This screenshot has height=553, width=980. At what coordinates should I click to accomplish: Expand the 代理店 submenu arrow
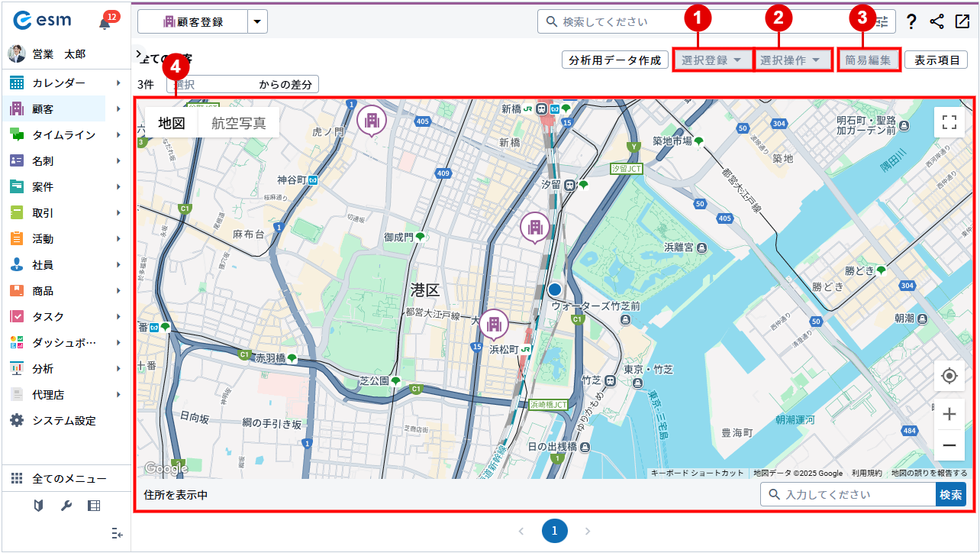click(118, 395)
